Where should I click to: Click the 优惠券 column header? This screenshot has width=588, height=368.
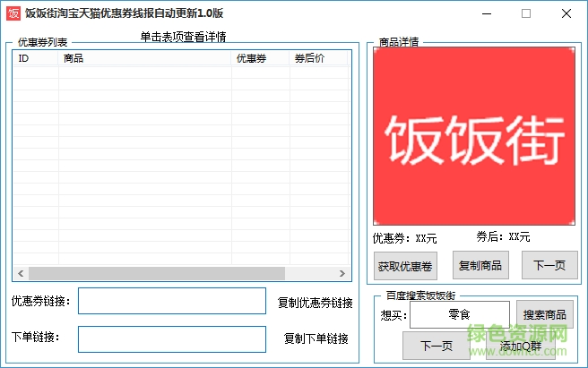(x=260, y=58)
